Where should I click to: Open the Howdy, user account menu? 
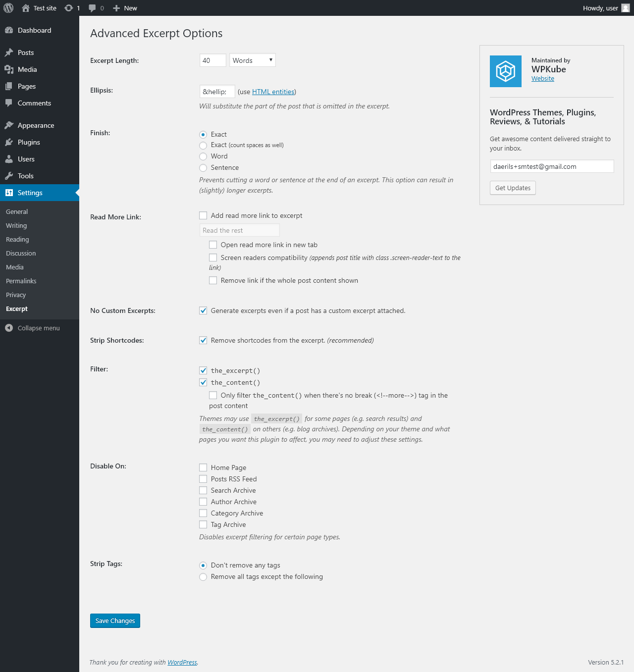pos(605,8)
